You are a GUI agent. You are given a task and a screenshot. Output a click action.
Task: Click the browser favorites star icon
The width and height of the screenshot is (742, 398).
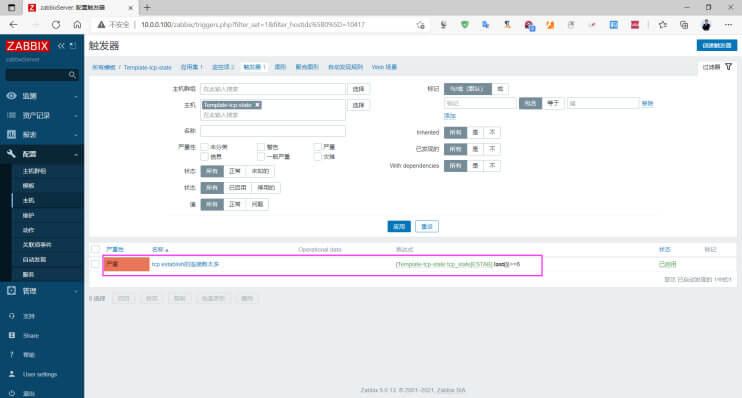663,25
